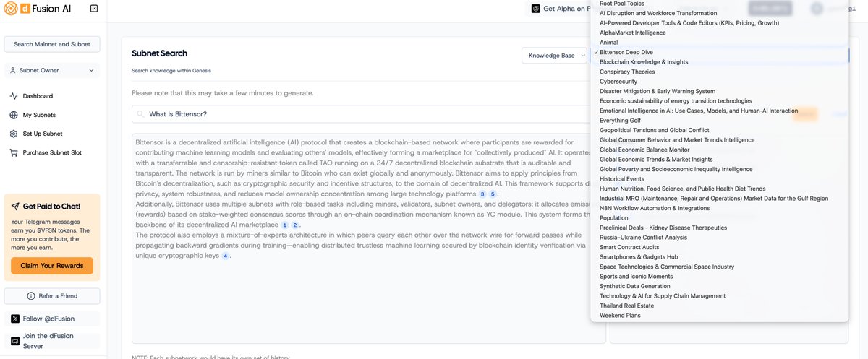Open citation reference 3 in the answer

[x=482, y=194]
